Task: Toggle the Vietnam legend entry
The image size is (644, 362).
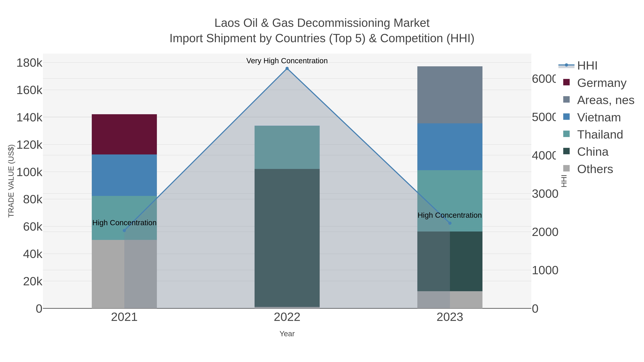Action: (x=592, y=117)
